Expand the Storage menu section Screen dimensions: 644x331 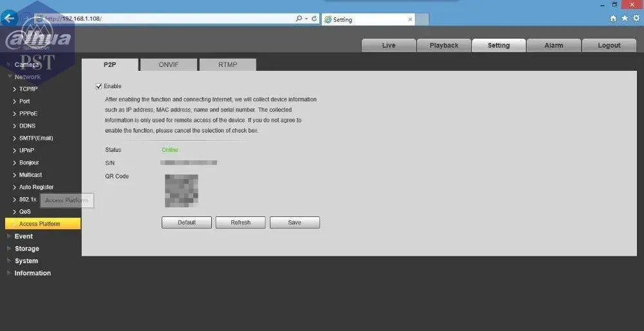(27, 249)
